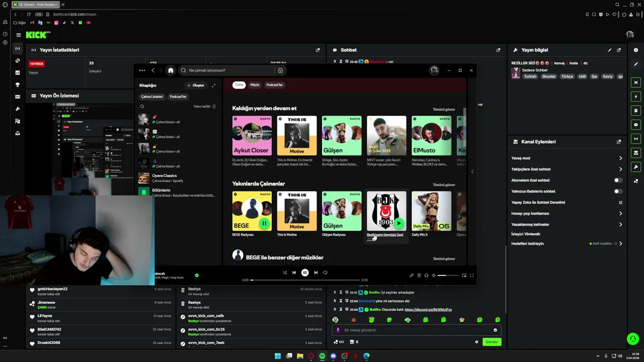
Task: Open Spotify profile avatar
Action: coord(434,70)
